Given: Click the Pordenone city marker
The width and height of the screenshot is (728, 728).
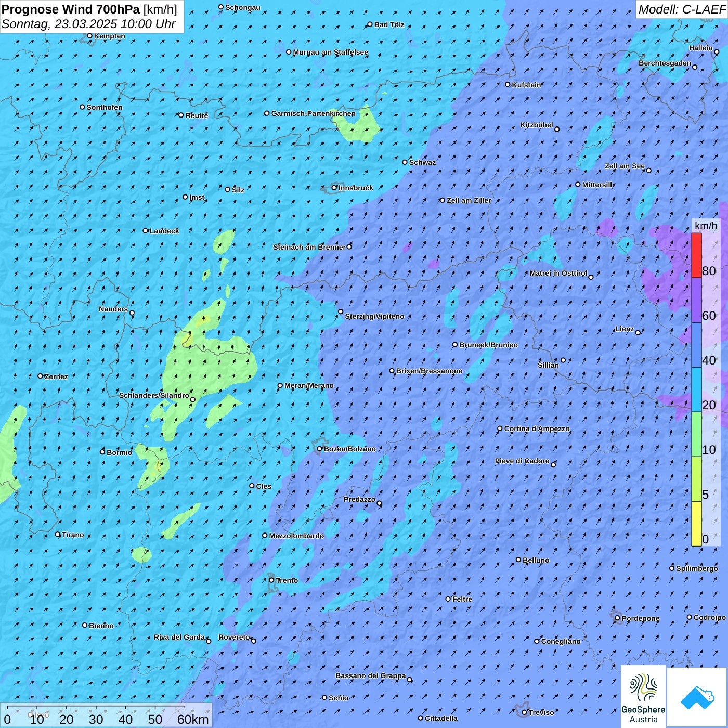Looking at the screenshot, I should (x=617, y=618).
